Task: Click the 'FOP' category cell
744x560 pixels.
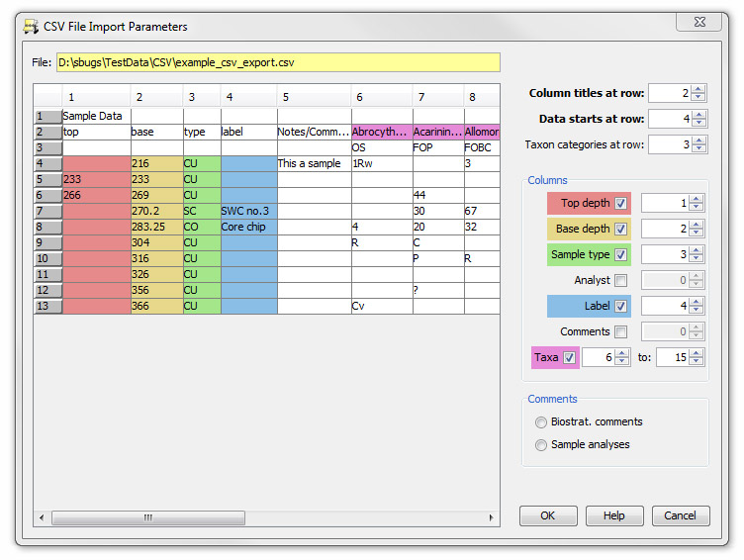Action: pyautogui.click(x=438, y=148)
